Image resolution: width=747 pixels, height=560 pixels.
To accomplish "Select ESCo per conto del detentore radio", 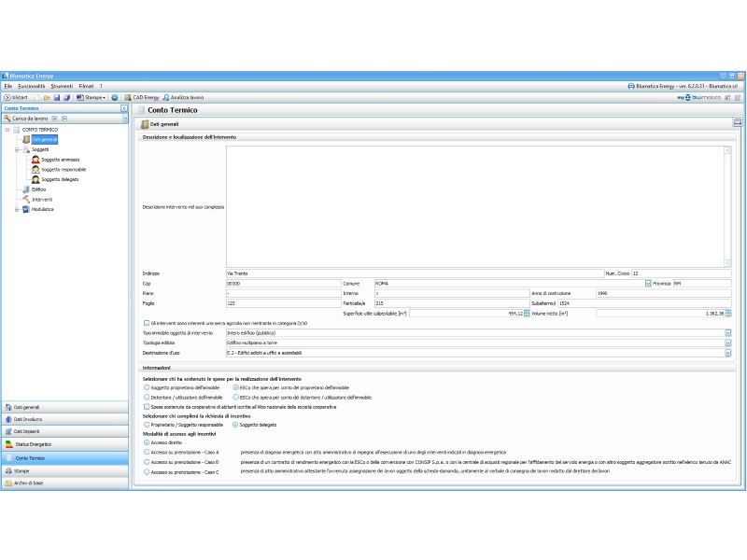I will pos(235,398).
